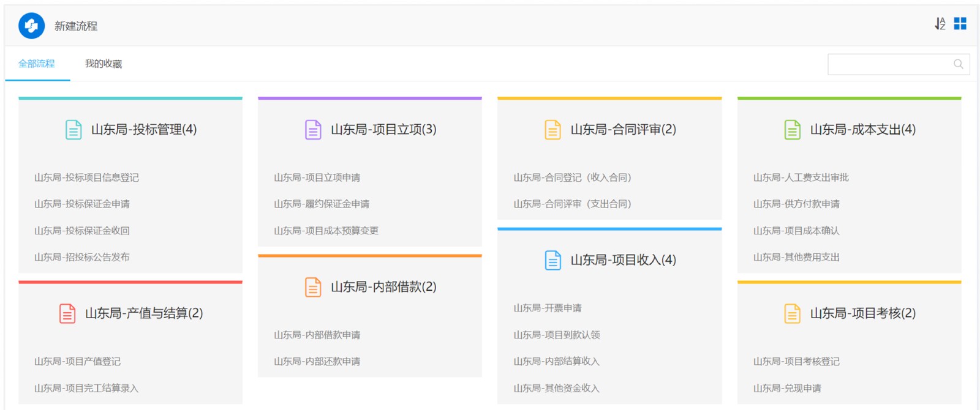This screenshot has width=980, height=410.
Task: Click the 山东局-内部借款 document icon
Action: 313,287
